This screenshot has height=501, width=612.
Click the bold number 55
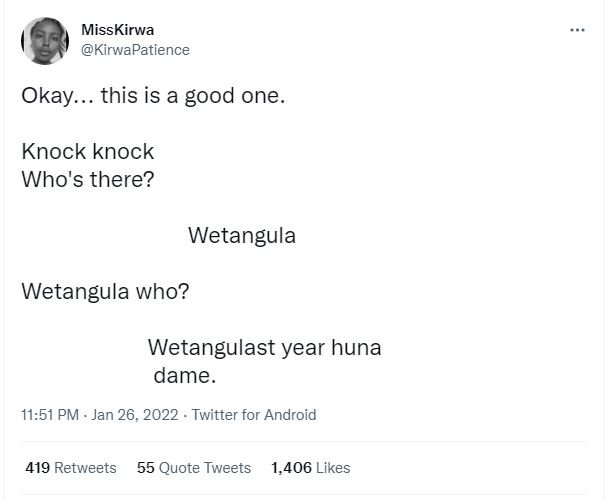click(x=144, y=467)
